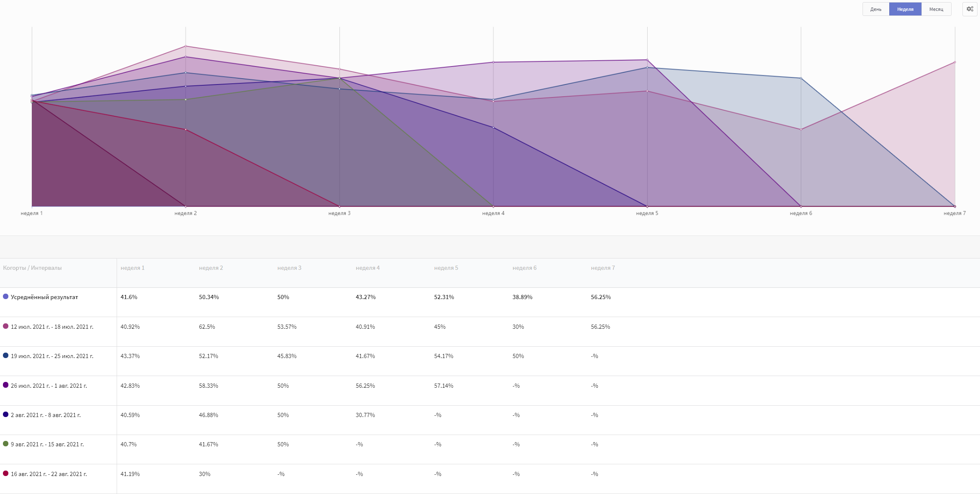Screen dimensions: 980x494
Task: Open chart settings gear icon
Action: (970, 9)
